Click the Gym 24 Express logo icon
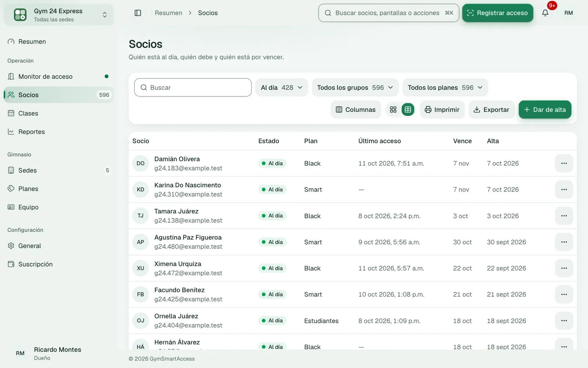Viewport: 588px width, 368px height. [20, 15]
